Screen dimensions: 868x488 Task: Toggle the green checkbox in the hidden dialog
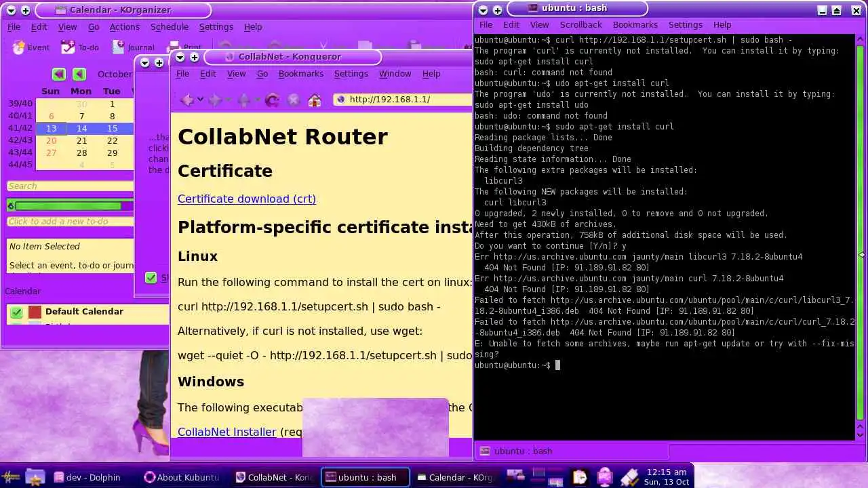click(151, 278)
